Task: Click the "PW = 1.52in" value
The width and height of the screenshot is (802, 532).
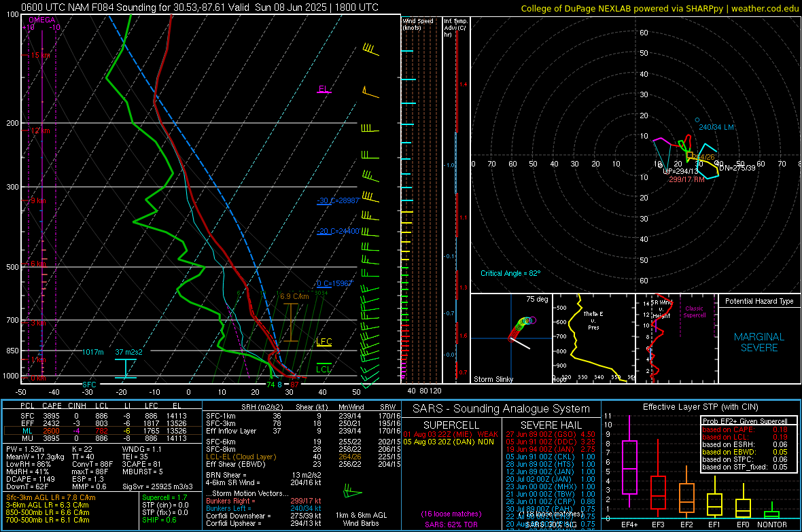Action: click(x=25, y=449)
